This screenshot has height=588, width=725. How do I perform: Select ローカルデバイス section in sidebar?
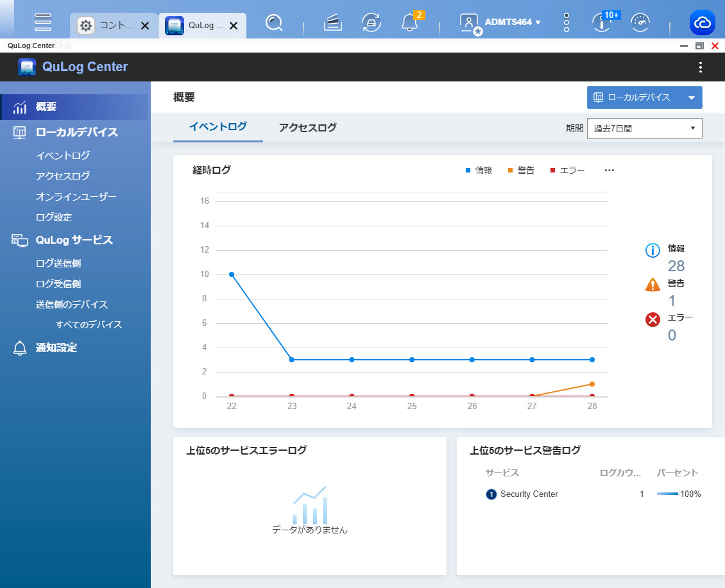77,133
